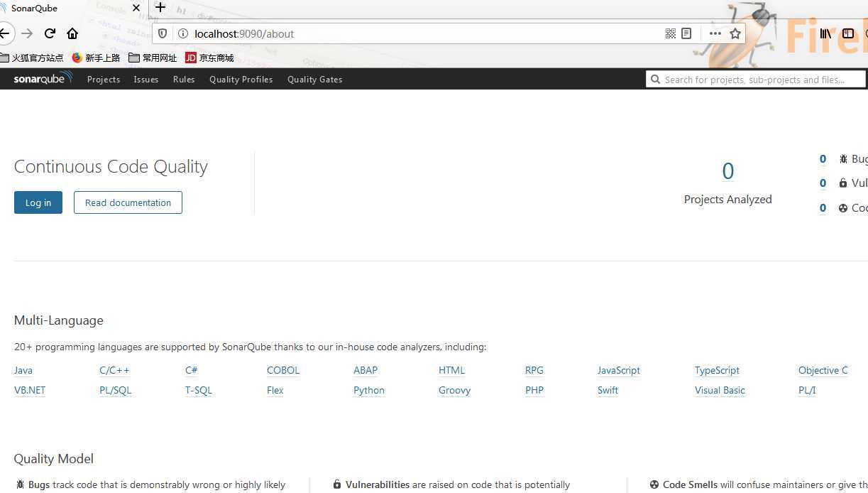The width and height of the screenshot is (868, 493).
Task: Open a new tab with plus icon
Action: point(160,8)
